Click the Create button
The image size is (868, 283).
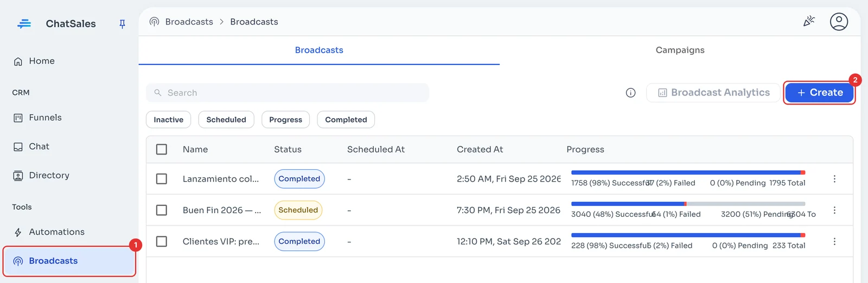pos(820,93)
